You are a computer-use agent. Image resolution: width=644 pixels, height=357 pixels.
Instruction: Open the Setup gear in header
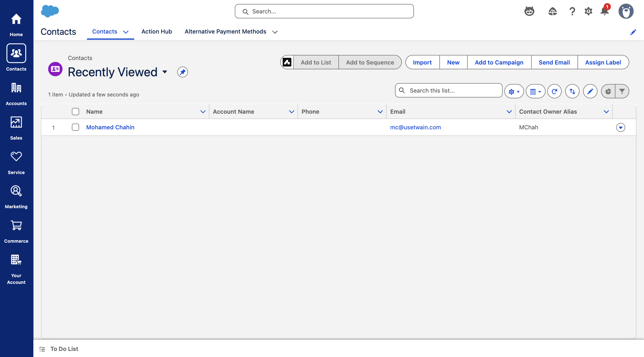coord(588,11)
